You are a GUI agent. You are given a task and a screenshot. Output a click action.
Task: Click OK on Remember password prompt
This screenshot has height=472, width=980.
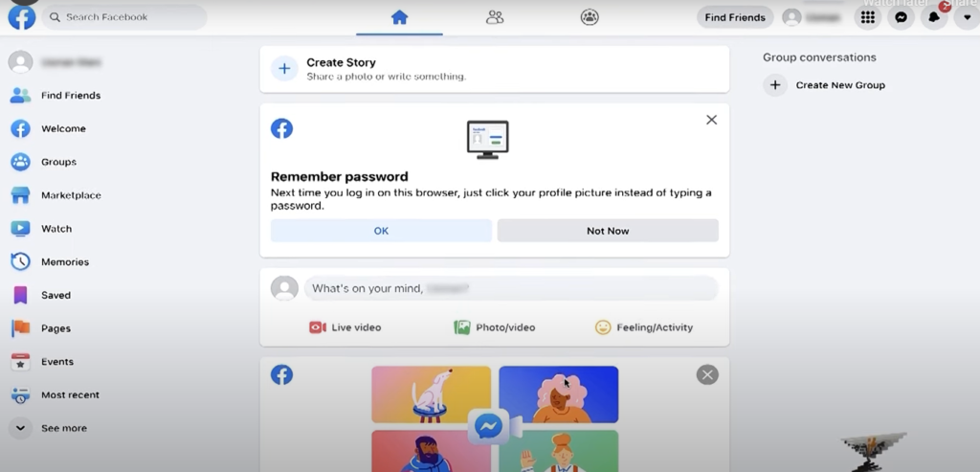coord(381,231)
